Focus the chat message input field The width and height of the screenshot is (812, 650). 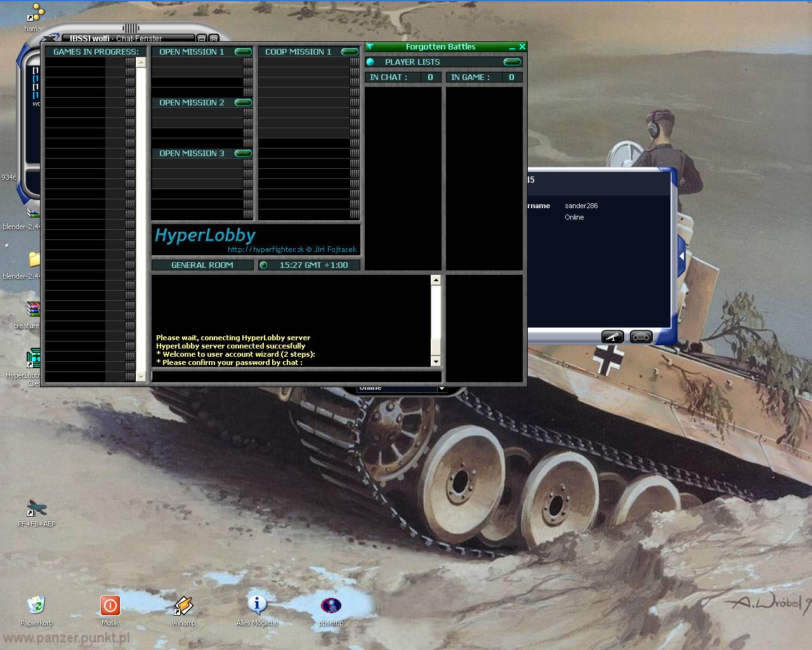(x=296, y=376)
